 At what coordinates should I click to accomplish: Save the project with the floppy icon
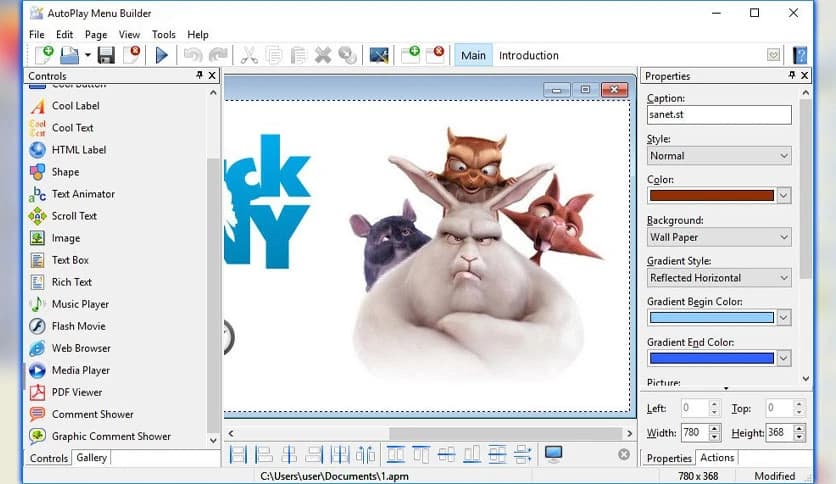click(106, 55)
